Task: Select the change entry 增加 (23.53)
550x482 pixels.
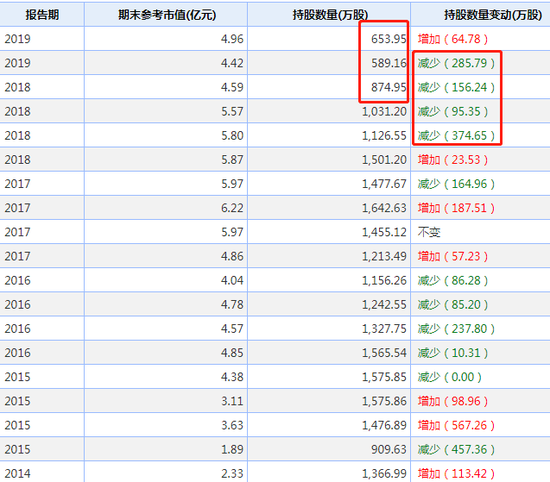Action: coord(452,160)
